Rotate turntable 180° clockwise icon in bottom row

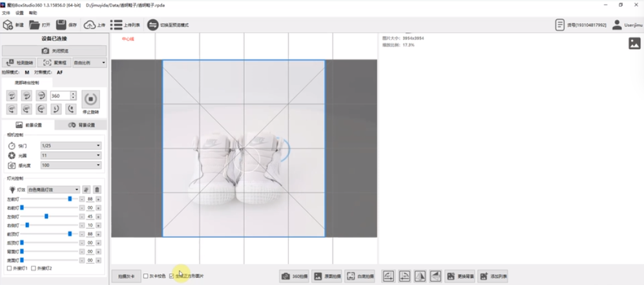(x=41, y=109)
